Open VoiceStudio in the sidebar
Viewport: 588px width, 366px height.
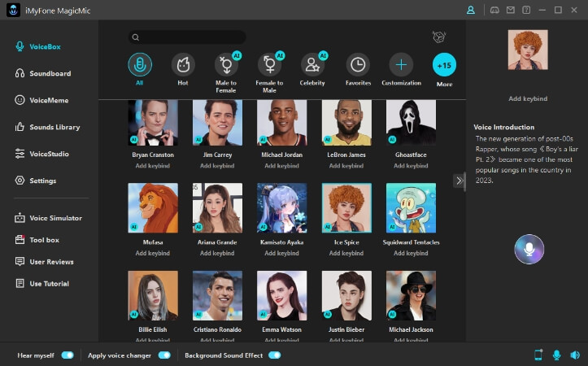pyautogui.click(x=41, y=154)
